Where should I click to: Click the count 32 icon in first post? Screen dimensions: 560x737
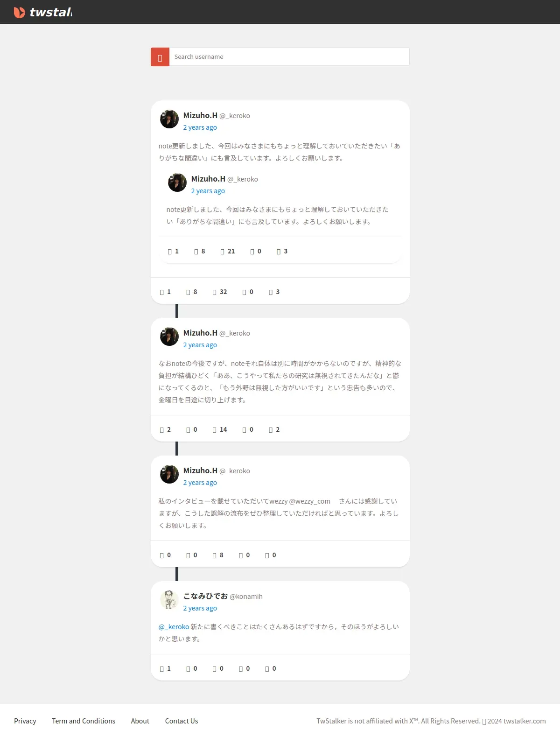(215, 292)
